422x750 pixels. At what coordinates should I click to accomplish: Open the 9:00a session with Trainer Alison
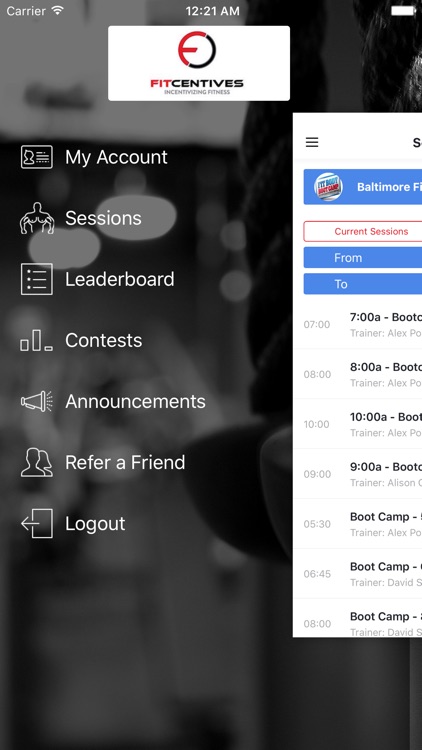click(x=357, y=474)
